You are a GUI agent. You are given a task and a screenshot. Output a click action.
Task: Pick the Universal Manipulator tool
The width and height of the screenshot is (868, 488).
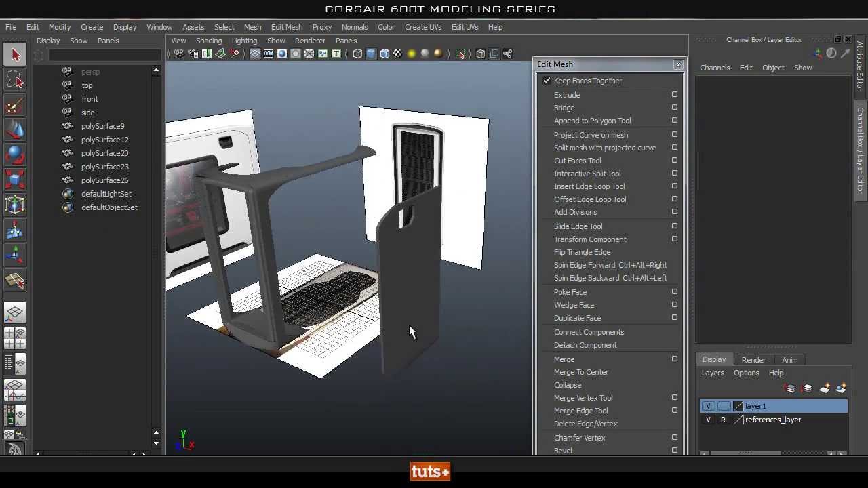[x=15, y=204]
